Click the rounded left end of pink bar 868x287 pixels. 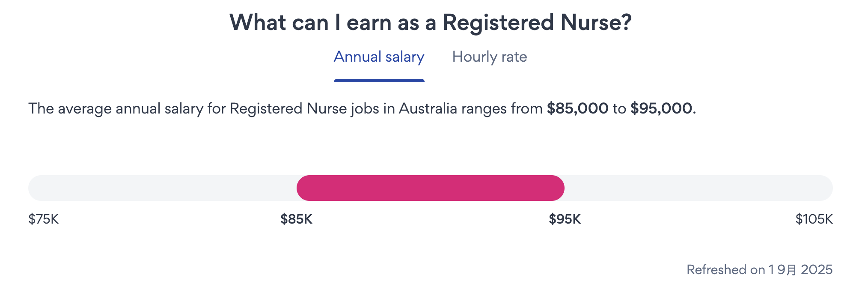(304, 188)
